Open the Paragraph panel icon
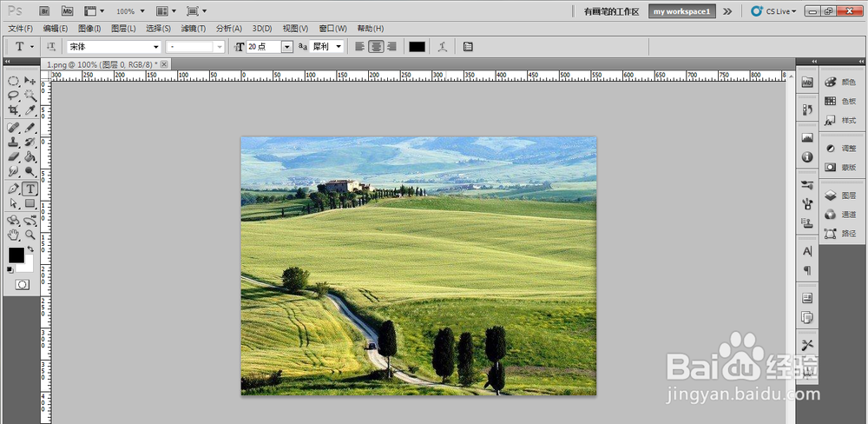 click(x=807, y=270)
